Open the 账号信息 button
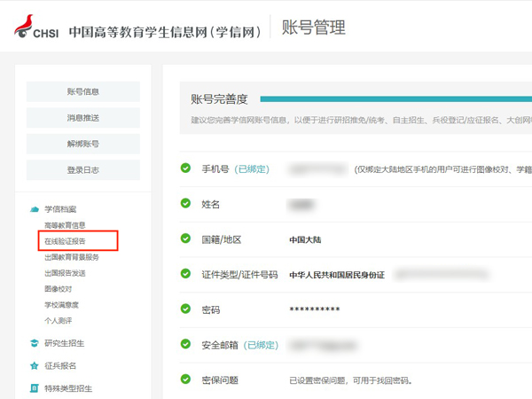The height and width of the screenshot is (399, 532). tap(83, 91)
